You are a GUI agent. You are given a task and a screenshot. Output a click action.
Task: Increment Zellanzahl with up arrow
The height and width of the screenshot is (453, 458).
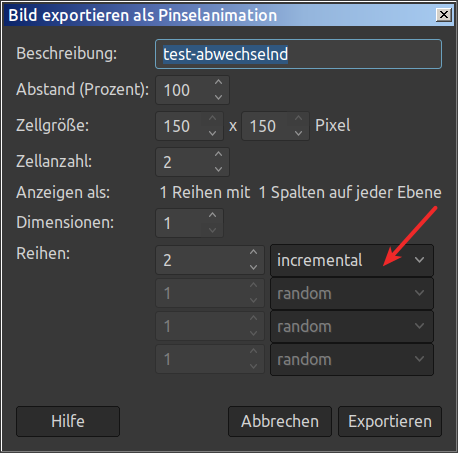(x=218, y=154)
